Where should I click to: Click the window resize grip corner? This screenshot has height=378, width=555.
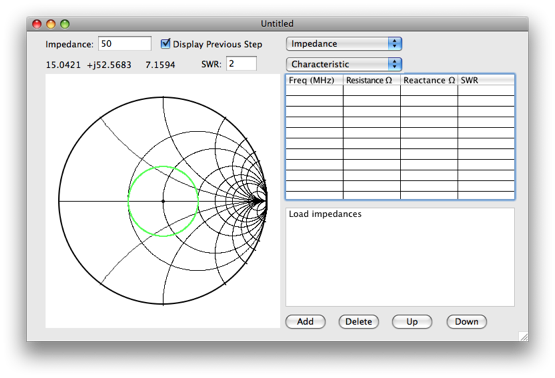(x=523, y=336)
